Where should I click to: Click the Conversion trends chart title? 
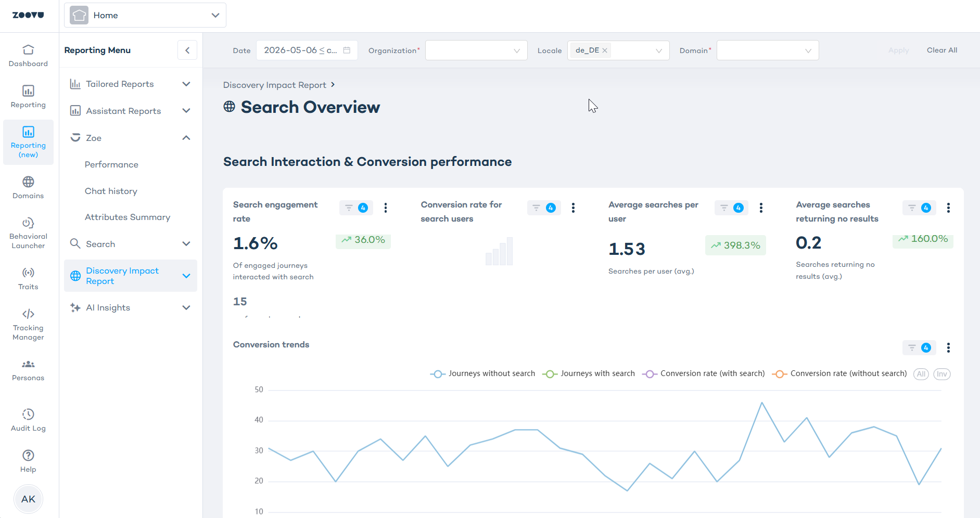tap(271, 345)
